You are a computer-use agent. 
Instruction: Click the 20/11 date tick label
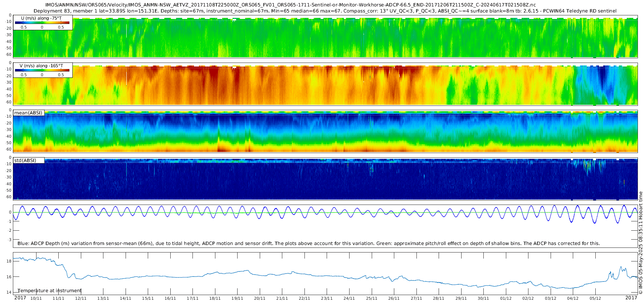[x=260, y=298]
